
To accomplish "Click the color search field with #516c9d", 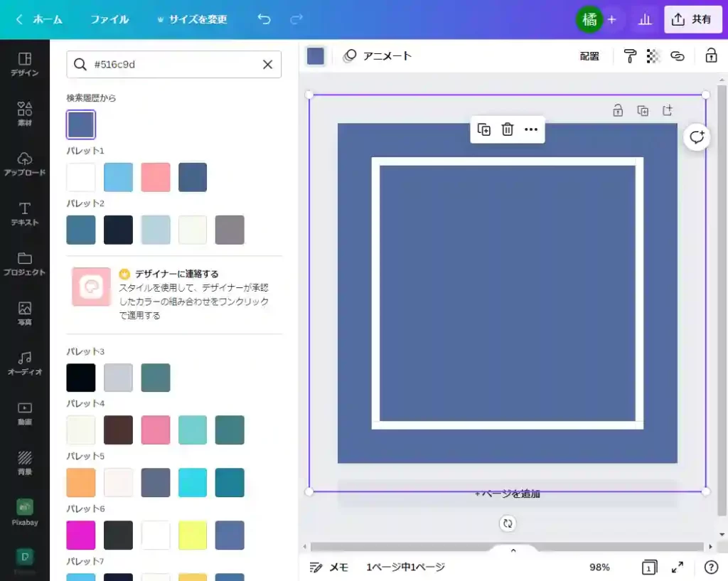I will (173, 64).
